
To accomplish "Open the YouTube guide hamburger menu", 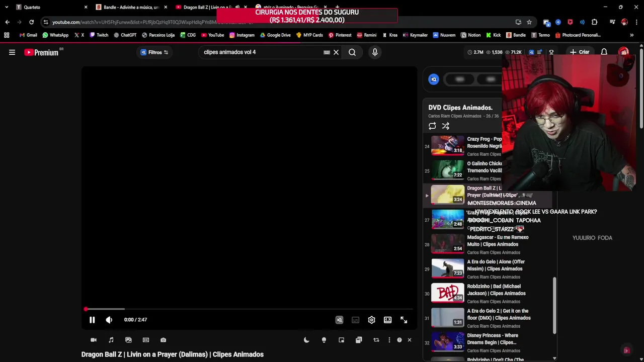I will point(12,52).
